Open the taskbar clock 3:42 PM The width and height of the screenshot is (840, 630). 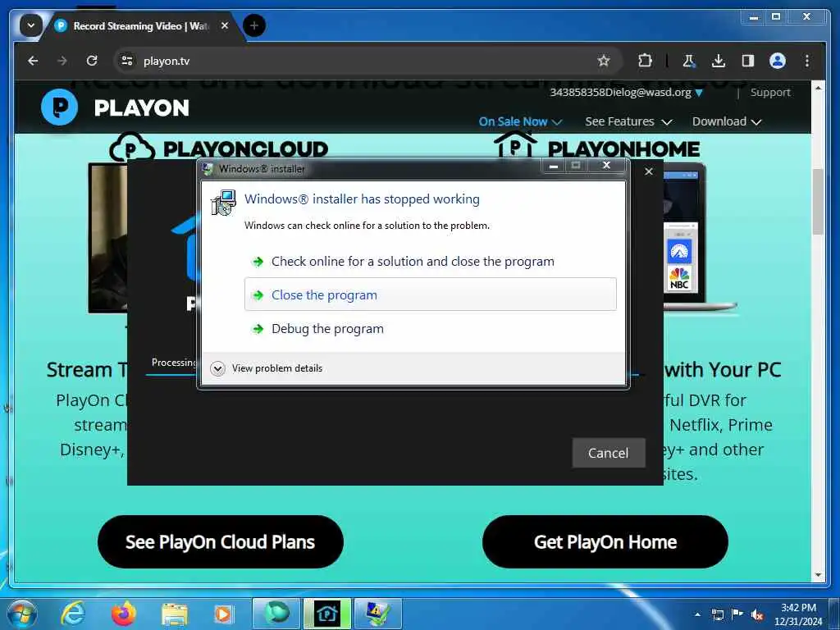pos(797,614)
